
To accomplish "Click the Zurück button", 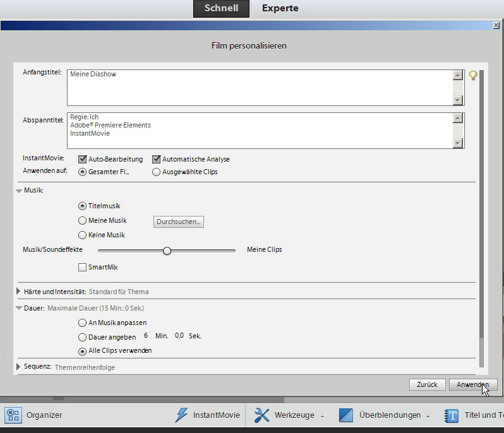I will pos(427,384).
